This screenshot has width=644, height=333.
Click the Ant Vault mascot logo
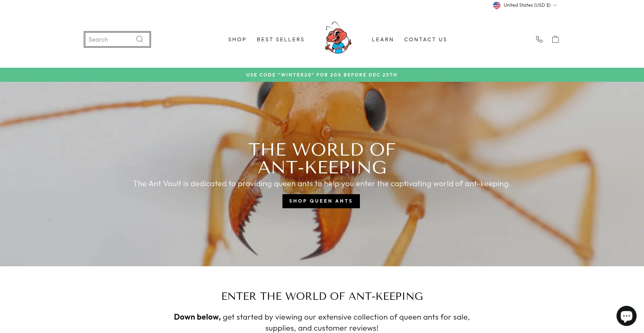click(338, 38)
